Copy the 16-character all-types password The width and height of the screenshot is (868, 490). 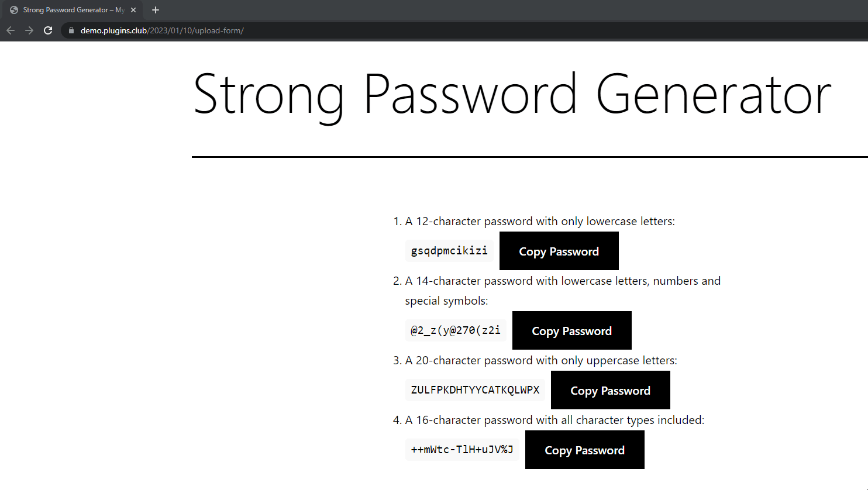(x=584, y=450)
